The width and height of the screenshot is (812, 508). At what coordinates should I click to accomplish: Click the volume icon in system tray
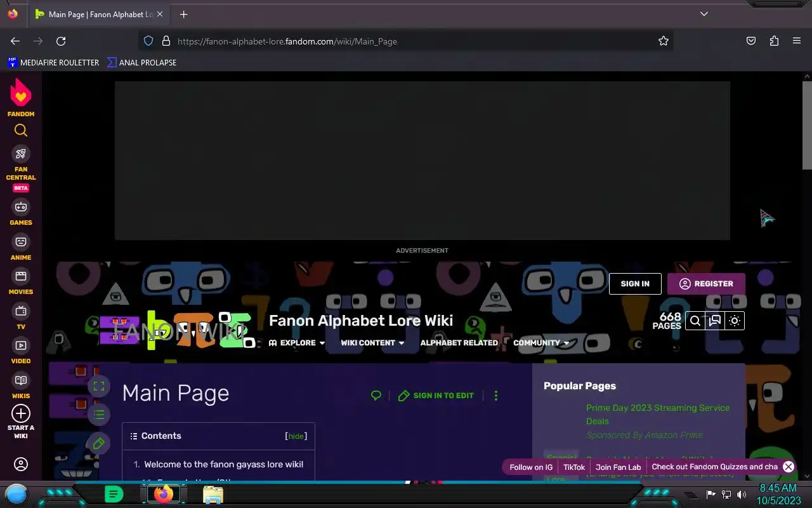(x=742, y=494)
